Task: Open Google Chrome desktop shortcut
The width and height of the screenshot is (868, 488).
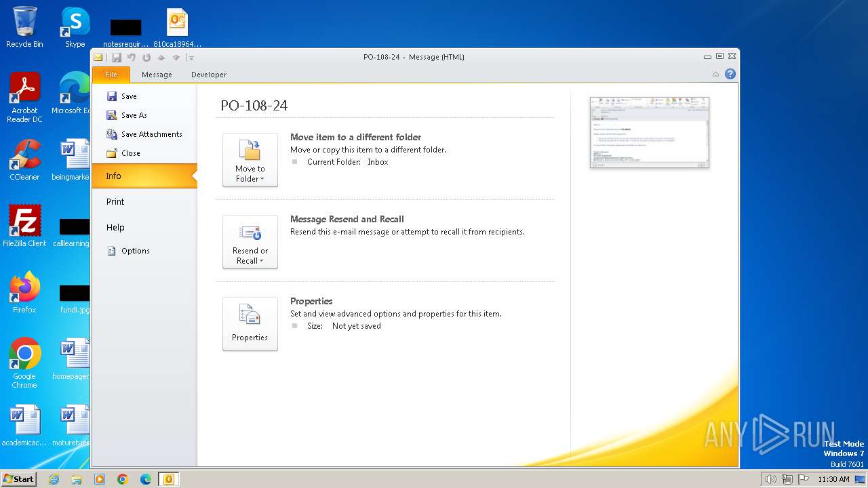Action: (x=24, y=363)
